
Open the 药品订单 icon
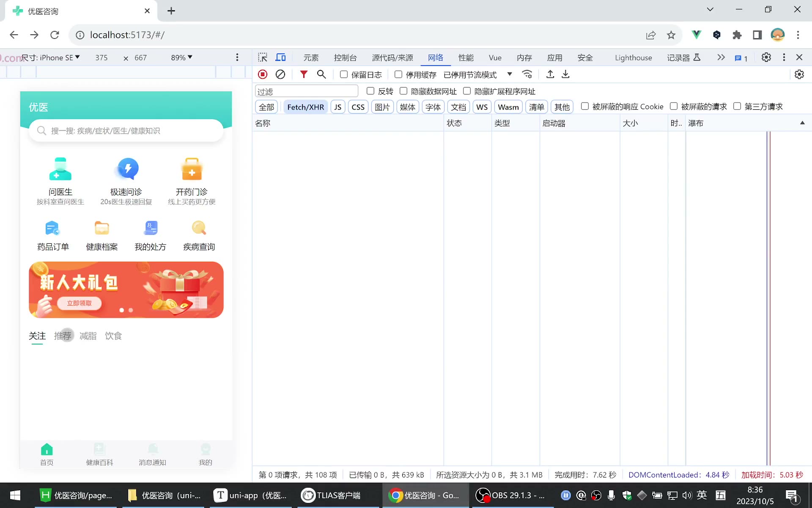point(53,228)
